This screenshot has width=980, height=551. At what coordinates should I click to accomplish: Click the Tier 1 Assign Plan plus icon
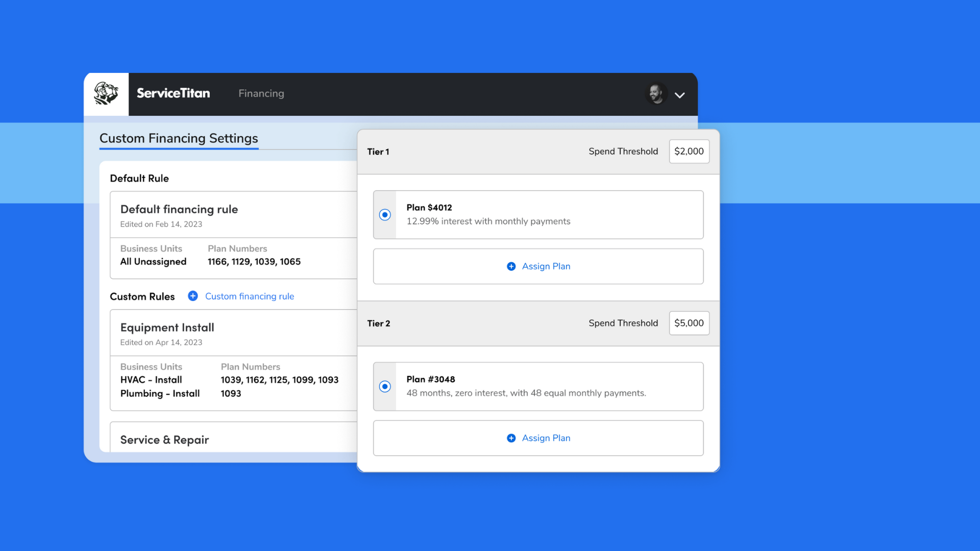pyautogui.click(x=511, y=266)
